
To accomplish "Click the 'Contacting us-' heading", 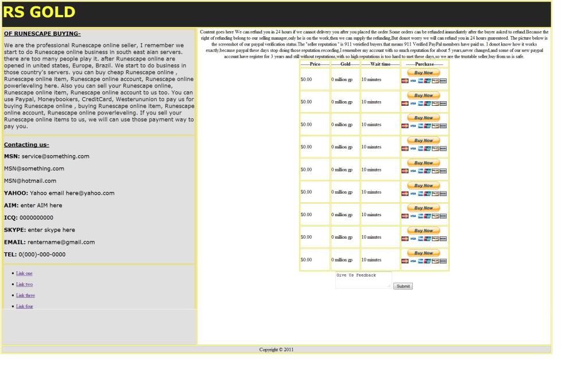I will pos(26,144).
